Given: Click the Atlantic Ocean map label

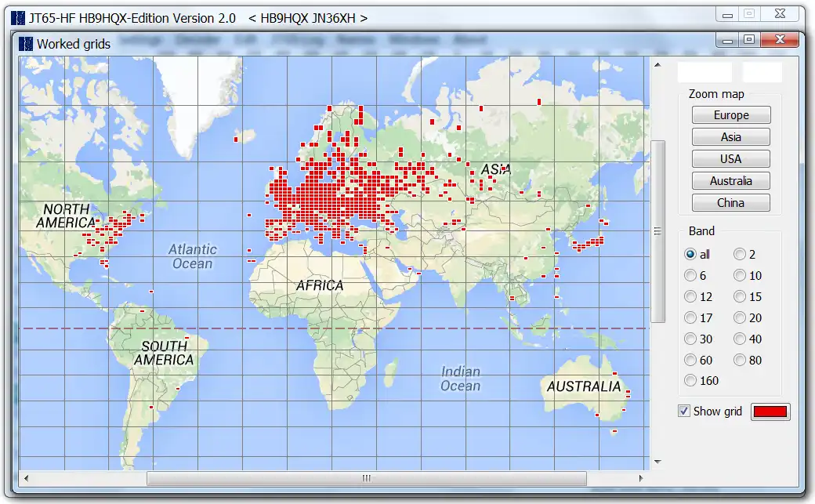Looking at the screenshot, I should pos(192,256).
